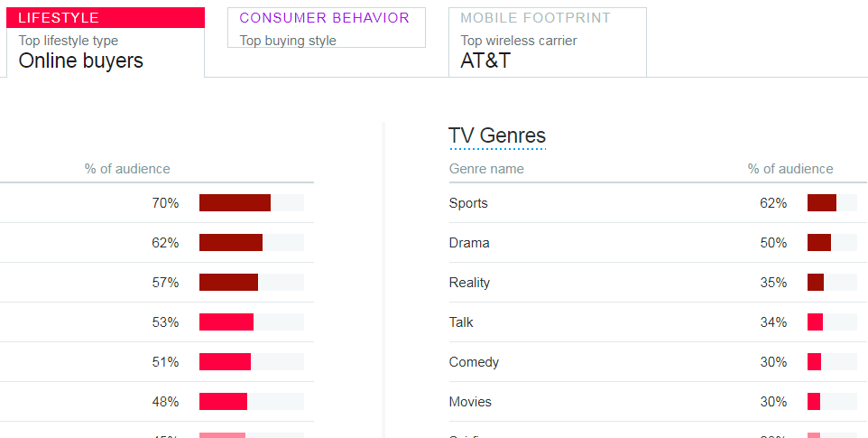Click the AT&T wireless carrier text

pyautogui.click(x=485, y=61)
